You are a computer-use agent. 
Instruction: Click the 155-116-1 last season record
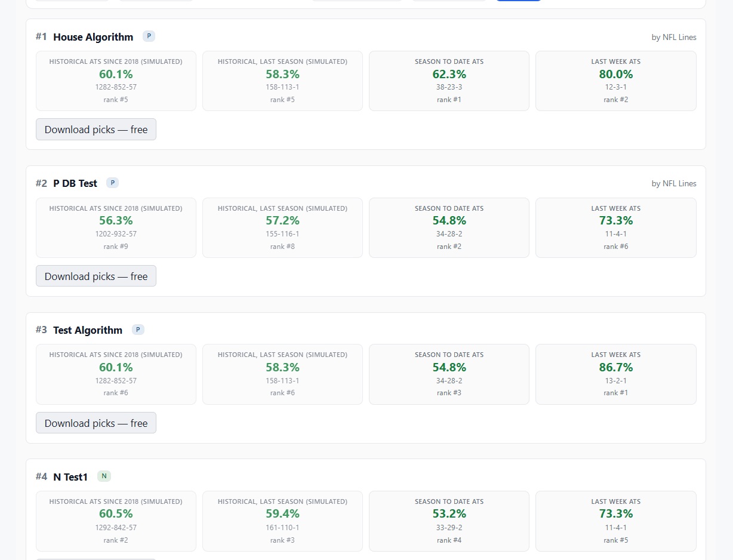click(282, 234)
